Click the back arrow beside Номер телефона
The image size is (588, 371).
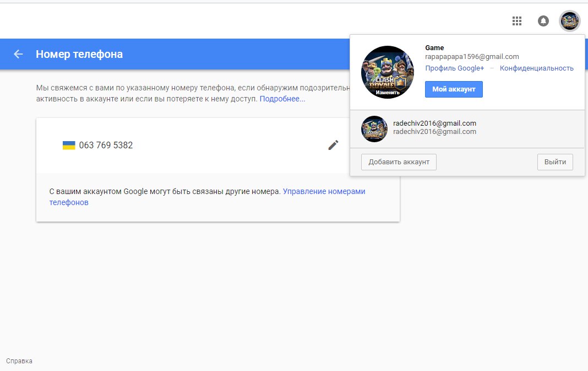tap(19, 54)
